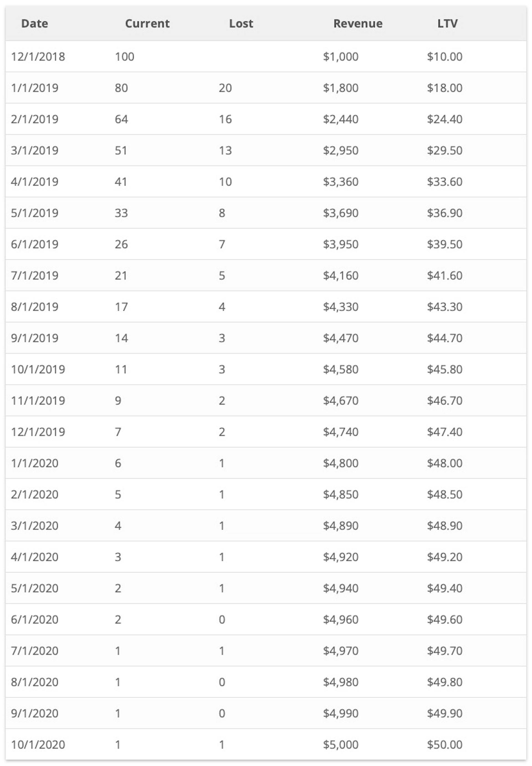Click the Date column header

pos(34,24)
